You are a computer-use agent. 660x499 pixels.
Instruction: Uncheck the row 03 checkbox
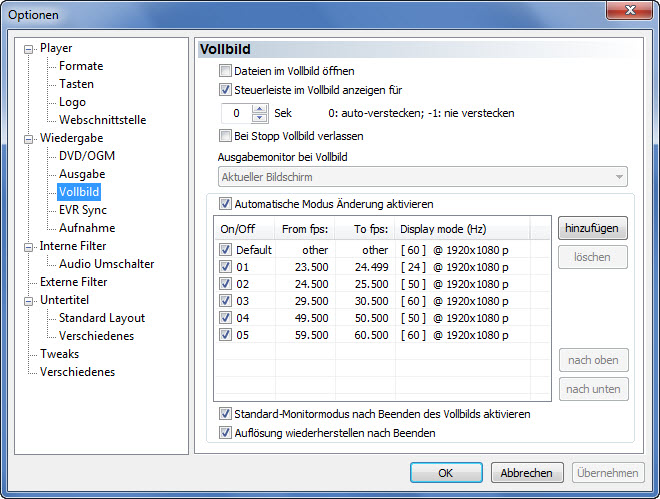[225, 301]
